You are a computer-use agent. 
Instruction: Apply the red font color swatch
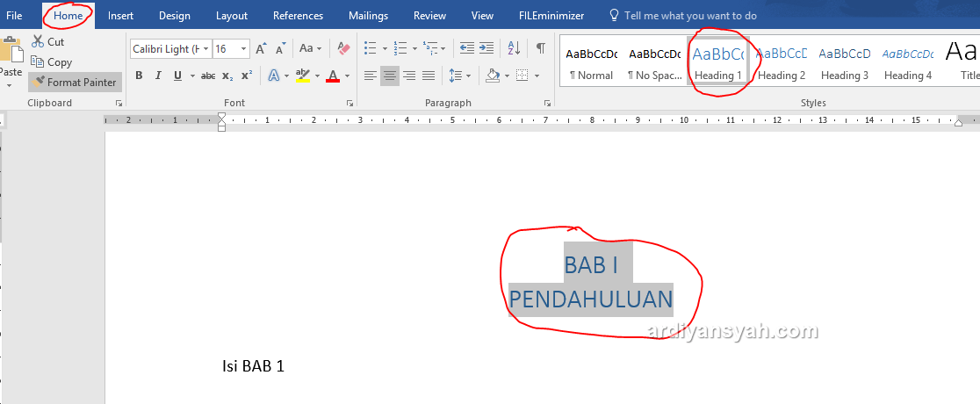click(x=332, y=76)
